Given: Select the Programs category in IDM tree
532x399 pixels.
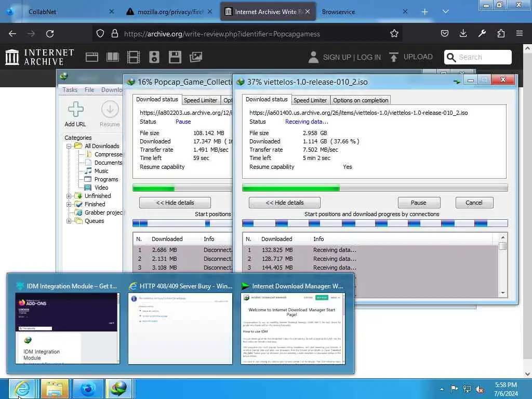Looking at the screenshot, I should point(106,179).
